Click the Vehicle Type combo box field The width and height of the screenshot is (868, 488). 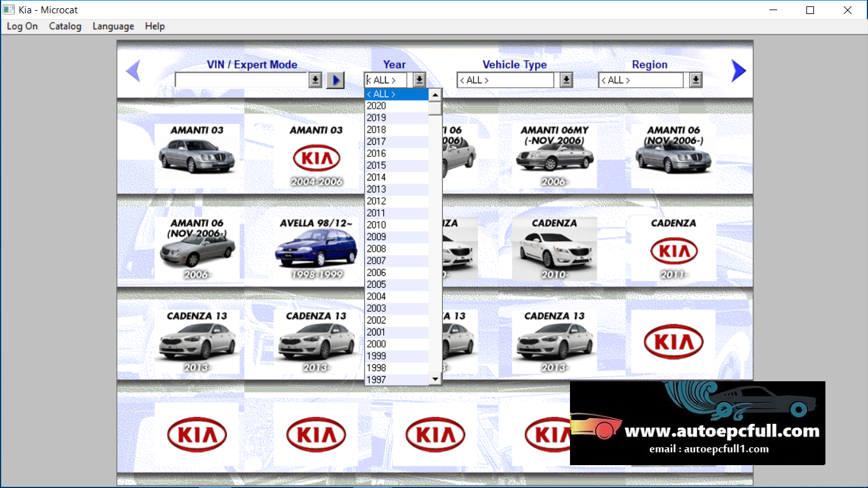click(x=506, y=80)
